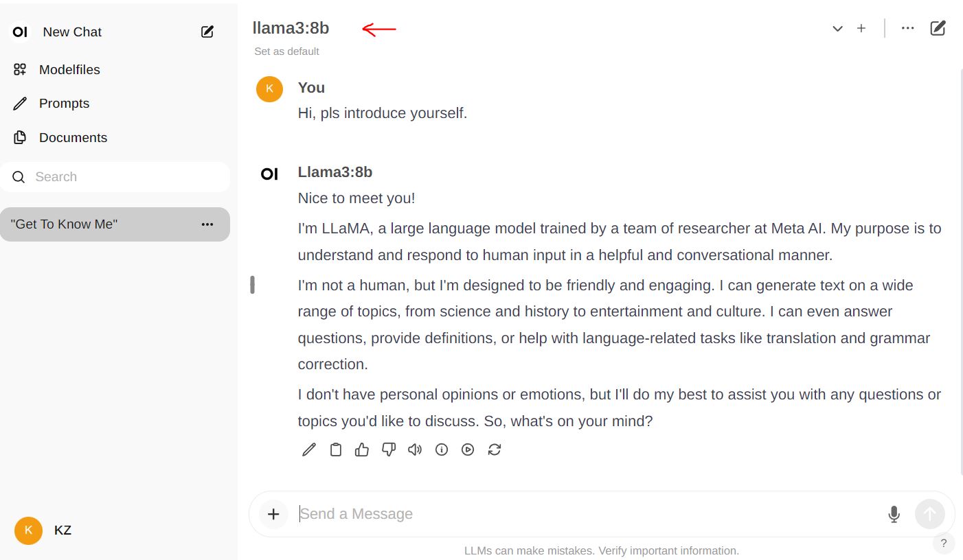Screen dimensions: 963x560
Task: Give thumbs down to the response
Action: click(389, 450)
